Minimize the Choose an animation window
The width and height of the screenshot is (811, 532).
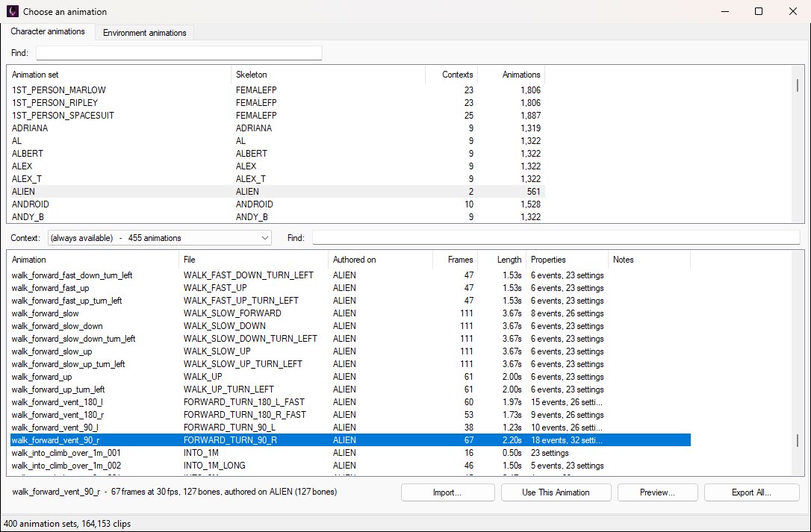725,11
